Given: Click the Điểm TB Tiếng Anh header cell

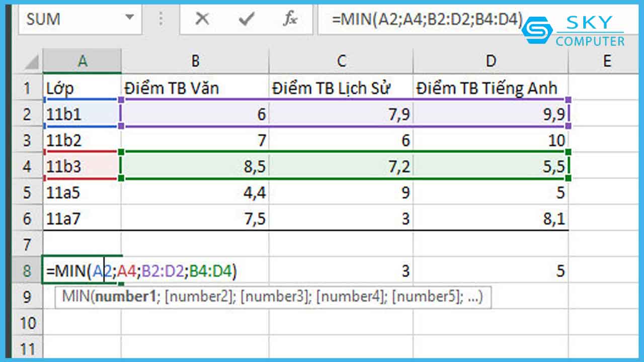Looking at the screenshot, I should (x=491, y=88).
